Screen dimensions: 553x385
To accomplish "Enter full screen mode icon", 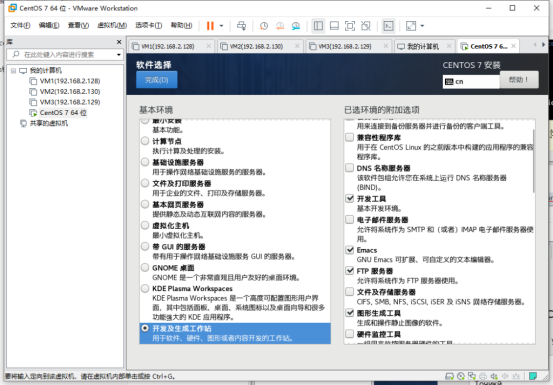I will (350, 26).
